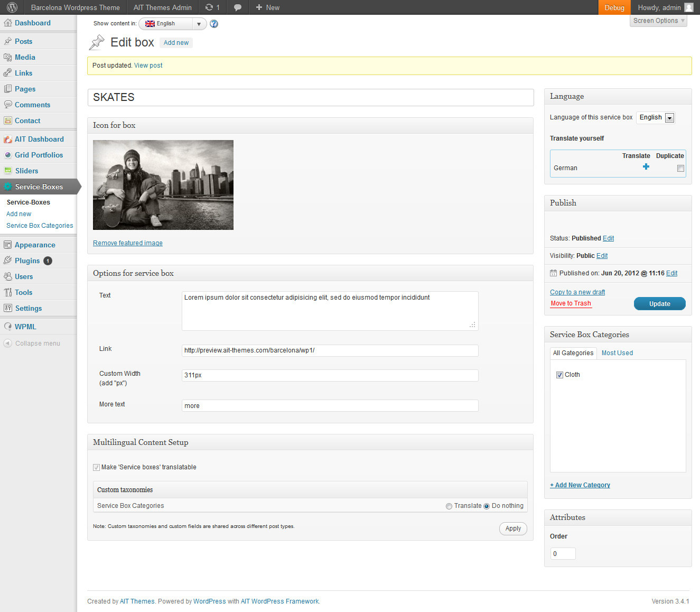The height and width of the screenshot is (612, 700).
Task: Open the Barcelona Wordpress Theme site menu
Action: pyautogui.click(x=75, y=7)
